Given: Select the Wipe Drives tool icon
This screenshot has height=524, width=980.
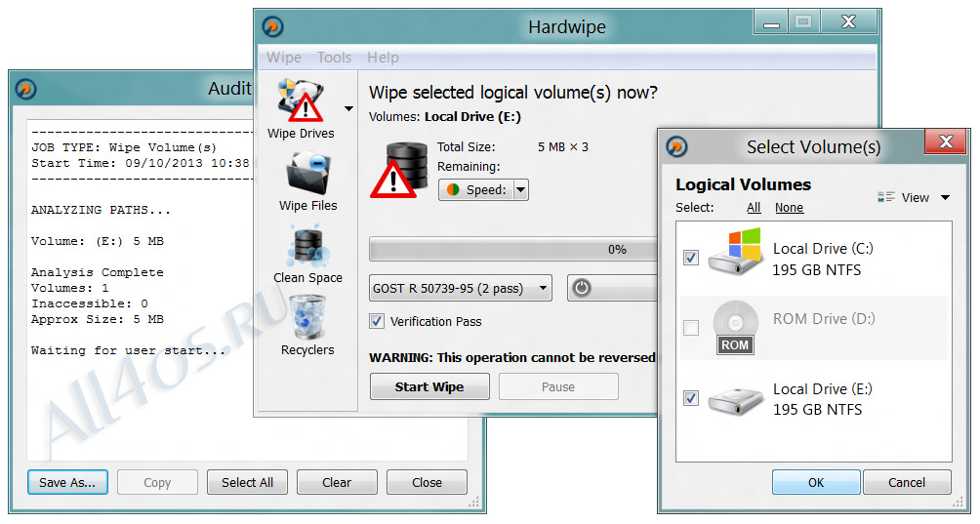Looking at the screenshot, I should (x=301, y=100).
